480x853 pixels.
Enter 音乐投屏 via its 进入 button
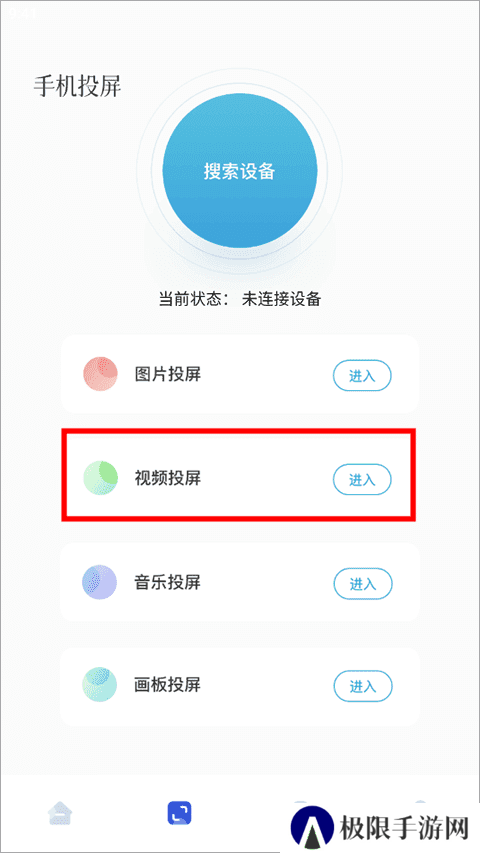(x=362, y=584)
